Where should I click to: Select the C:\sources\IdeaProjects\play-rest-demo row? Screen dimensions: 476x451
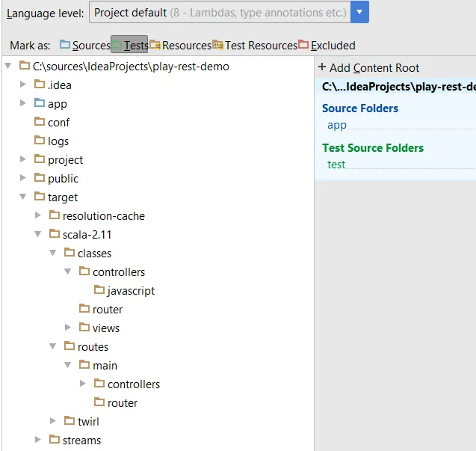(131, 67)
